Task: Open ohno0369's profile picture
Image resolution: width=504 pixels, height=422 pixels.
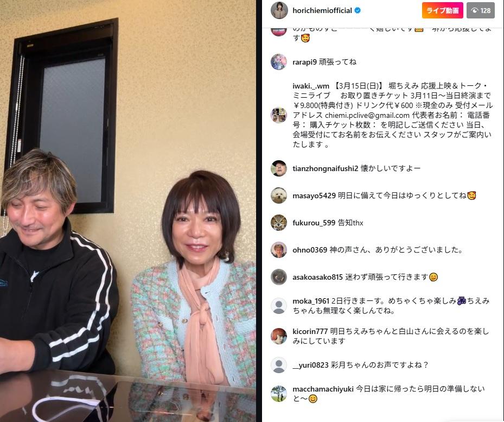Action: coord(279,250)
